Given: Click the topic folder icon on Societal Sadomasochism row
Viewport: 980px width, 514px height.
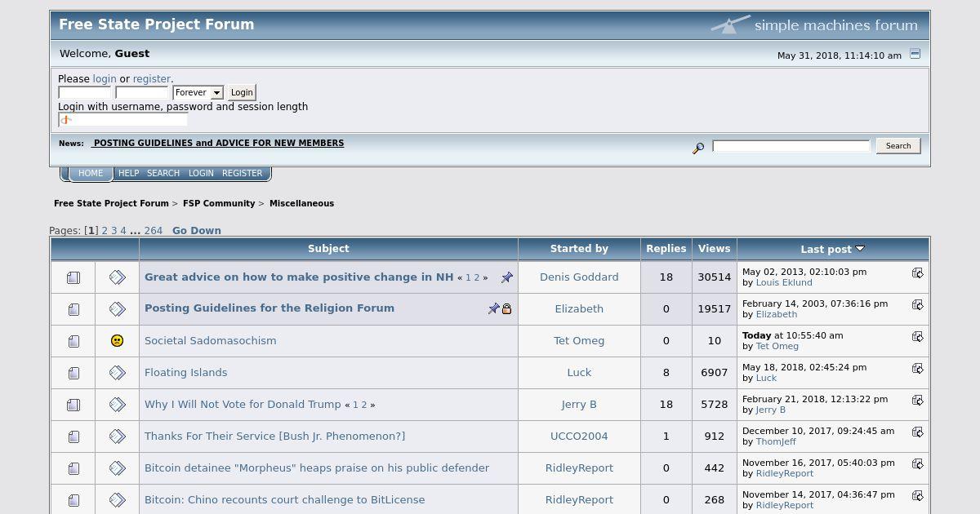Looking at the screenshot, I should coord(73,341).
